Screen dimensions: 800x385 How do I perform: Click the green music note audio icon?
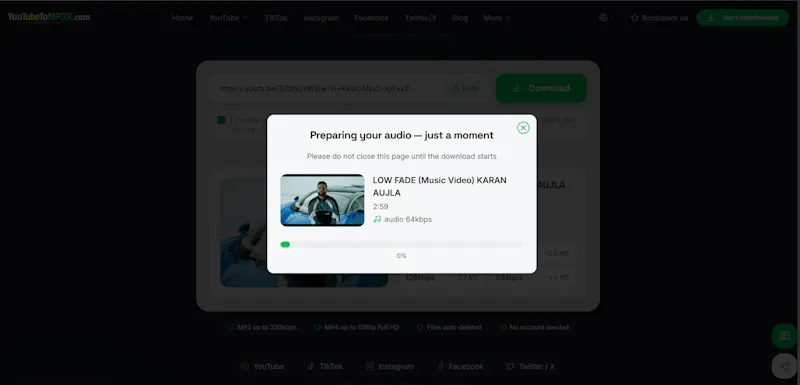[377, 219]
